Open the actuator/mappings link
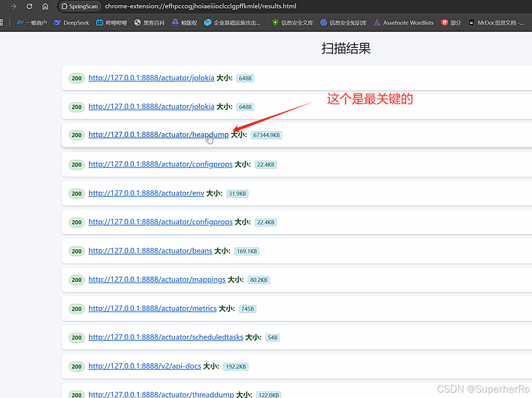532x398 pixels. [157, 280]
